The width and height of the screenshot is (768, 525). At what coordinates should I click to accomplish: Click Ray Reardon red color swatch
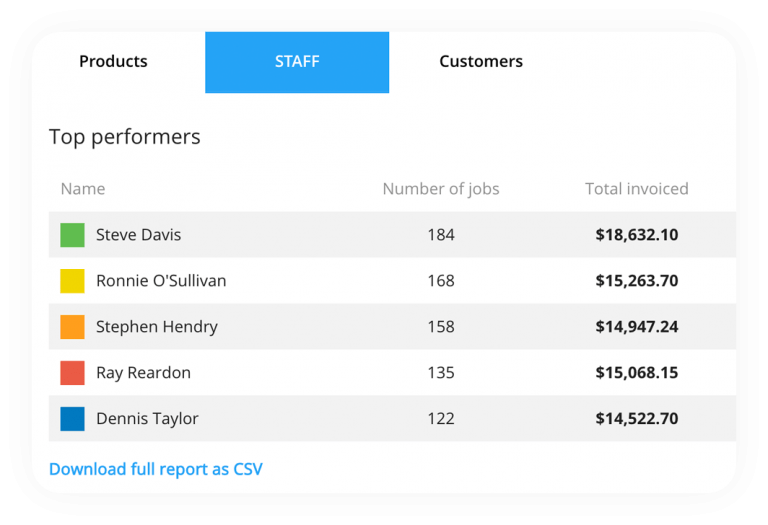pyautogui.click(x=72, y=373)
